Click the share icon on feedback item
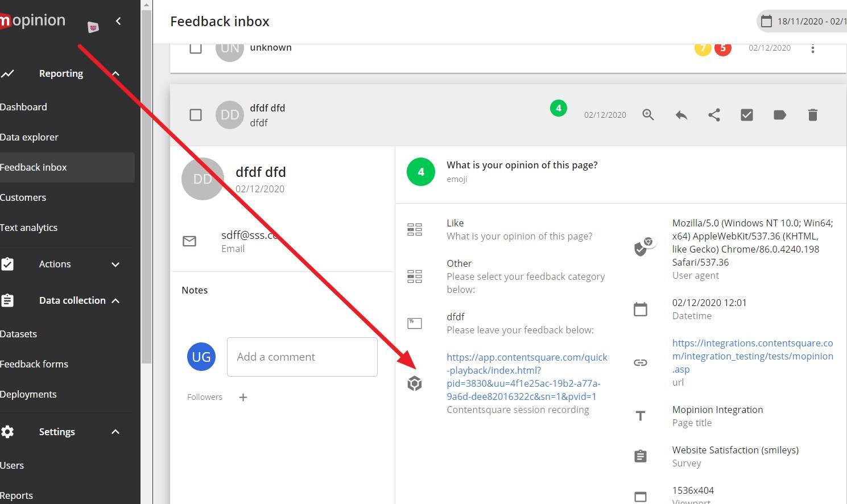The image size is (847, 504). tap(714, 115)
